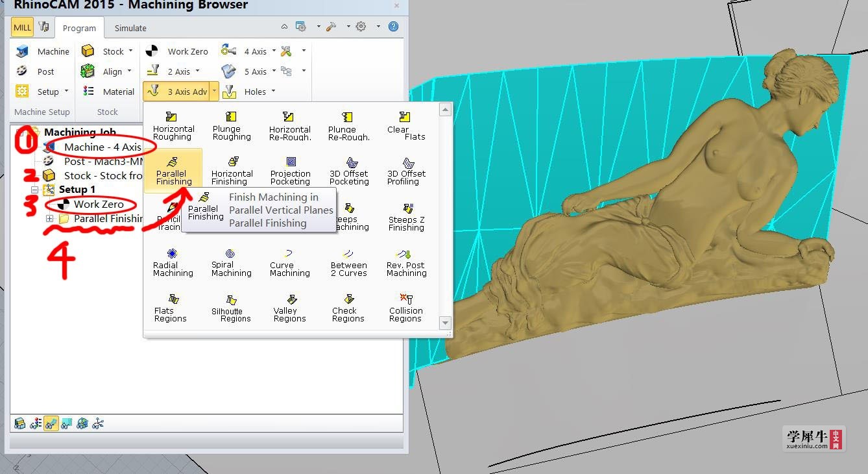
Task: Click the Post button in ribbon
Action: 36,71
